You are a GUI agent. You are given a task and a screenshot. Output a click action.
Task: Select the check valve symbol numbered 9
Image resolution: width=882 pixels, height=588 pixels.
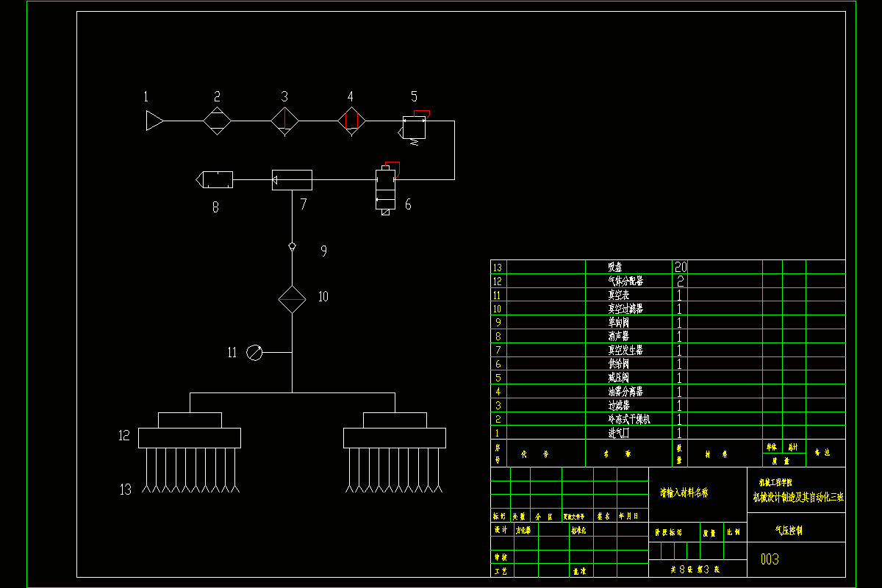pyautogui.click(x=293, y=246)
